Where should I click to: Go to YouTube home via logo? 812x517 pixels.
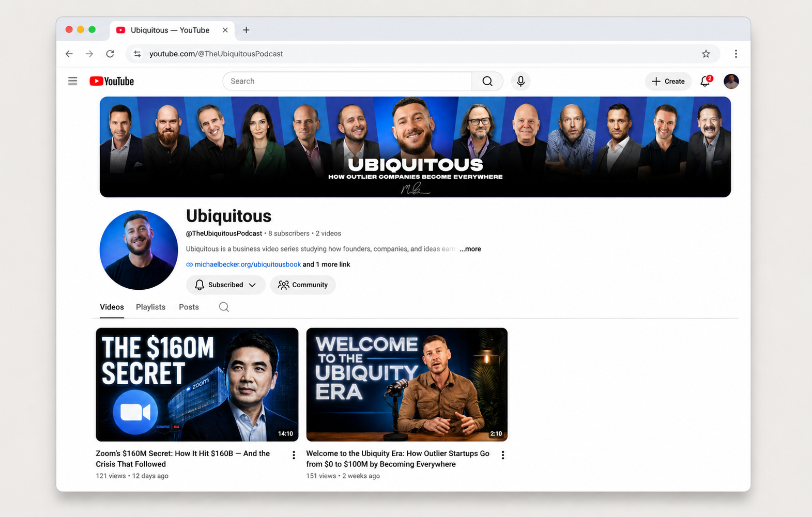coord(112,81)
